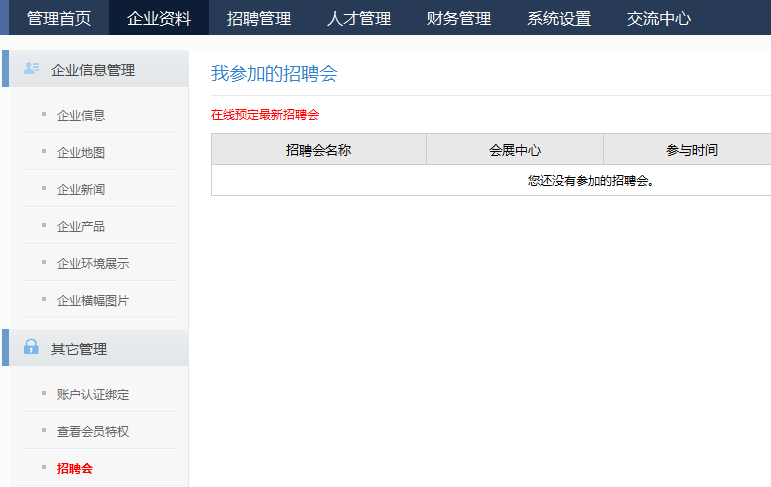Select 账户认证绑定 under 其它管理

93,394
